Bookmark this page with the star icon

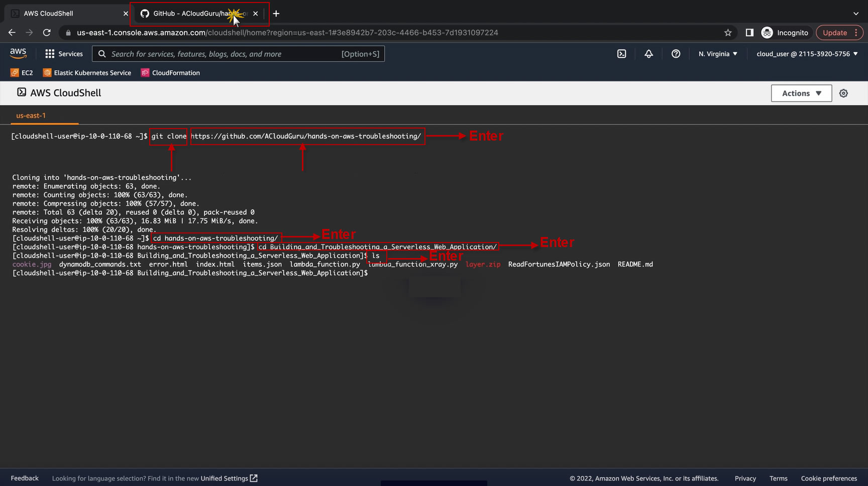(728, 33)
